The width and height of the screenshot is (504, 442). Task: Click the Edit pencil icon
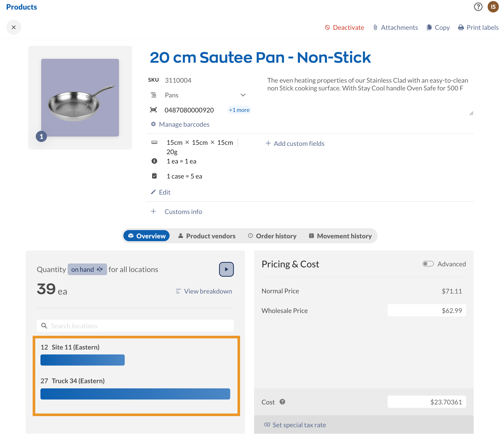click(153, 192)
